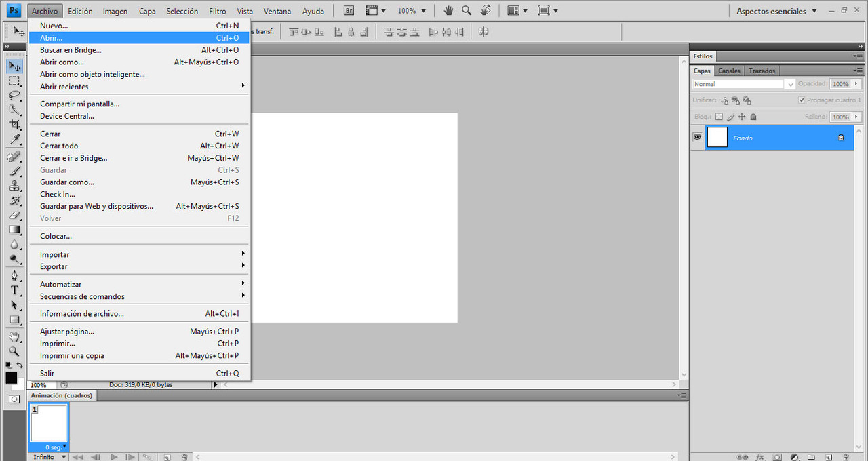Toggle unify layer position
The height and width of the screenshot is (461, 868).
click(724, 100)
